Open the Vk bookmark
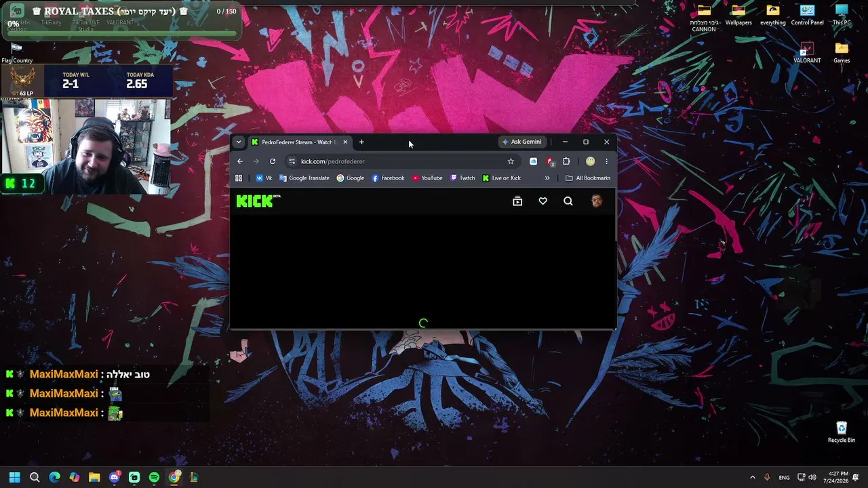 click(x=264, y=178)
